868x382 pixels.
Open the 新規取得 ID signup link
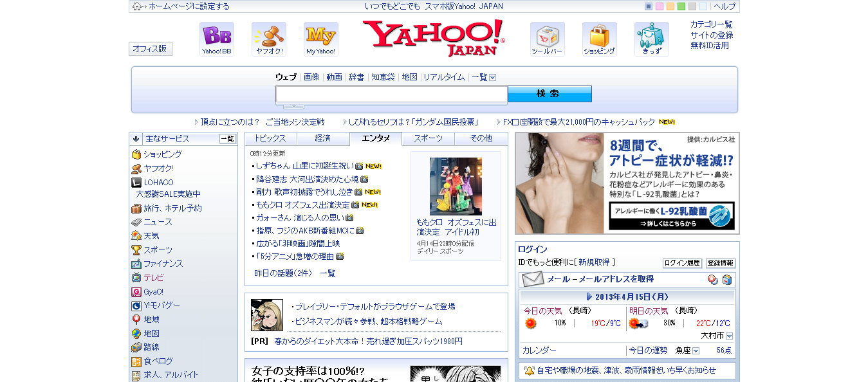[594, 262]
